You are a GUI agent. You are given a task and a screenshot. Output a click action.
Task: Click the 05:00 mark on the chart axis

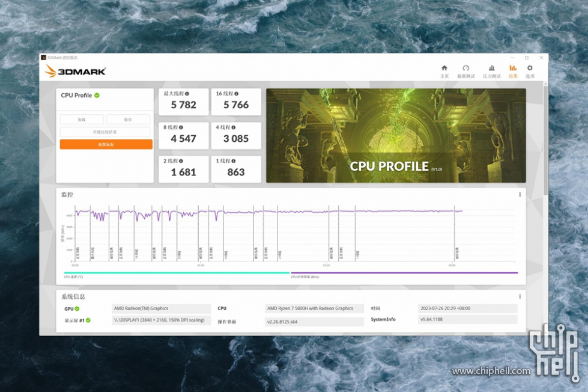tap(452, 265)
